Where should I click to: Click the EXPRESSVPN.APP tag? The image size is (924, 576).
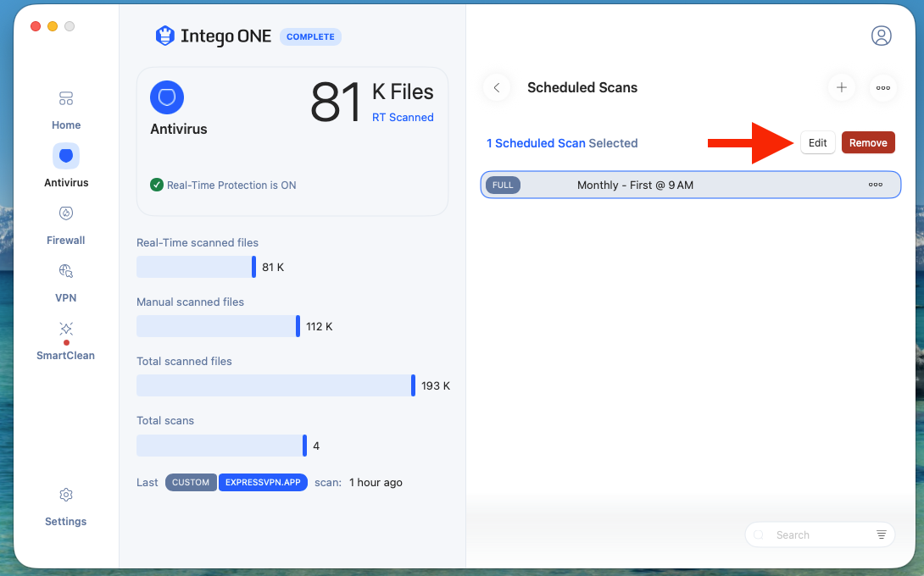coord(263,482)
